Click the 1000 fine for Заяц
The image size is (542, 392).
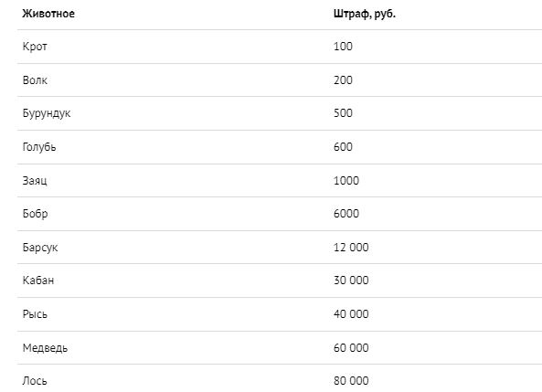click(346, 180)
